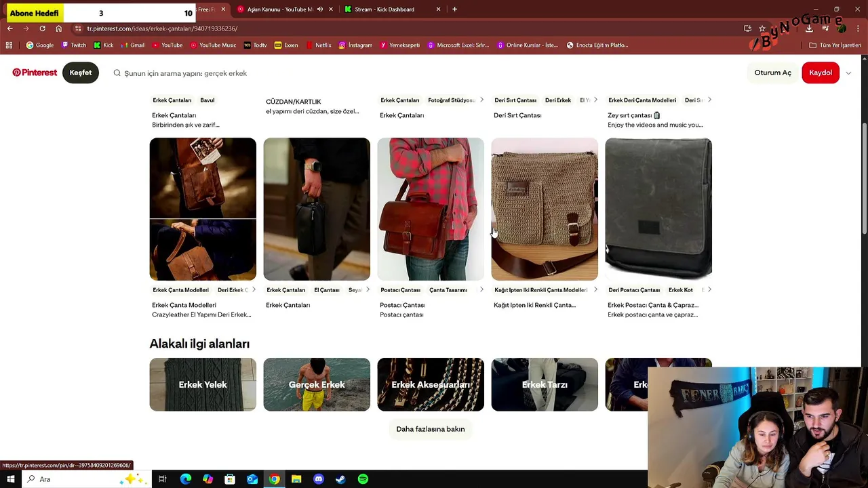The width and height of the screenshot is (868, 488).
Task: Click the address bar URL
Action: 162,28
